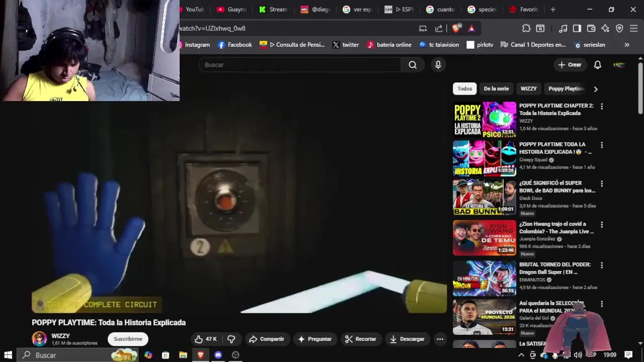Toggle the browser sidebar panel icon
Viewport: 644px width, 362px height.
tap(577, 29)
